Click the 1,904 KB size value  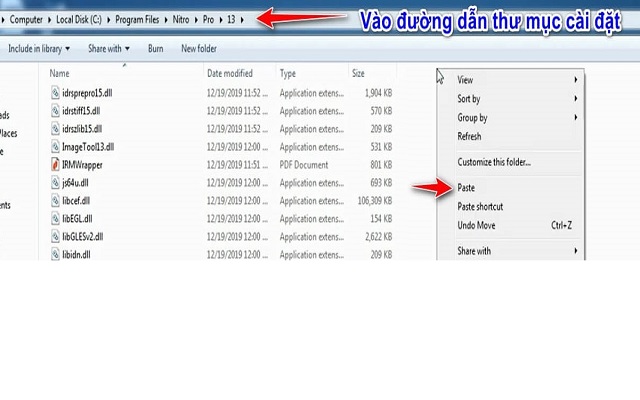pyautogui.click(x=378, y=93)
